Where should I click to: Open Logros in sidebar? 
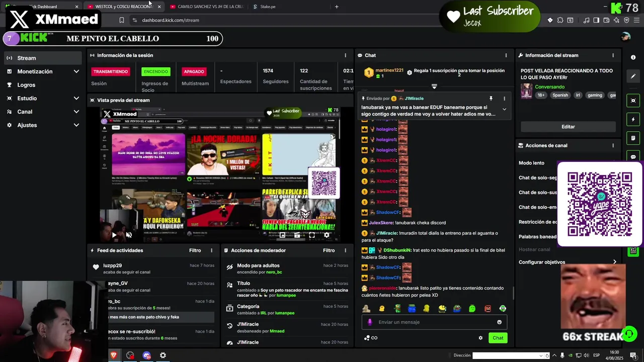[x=43, y=85]
